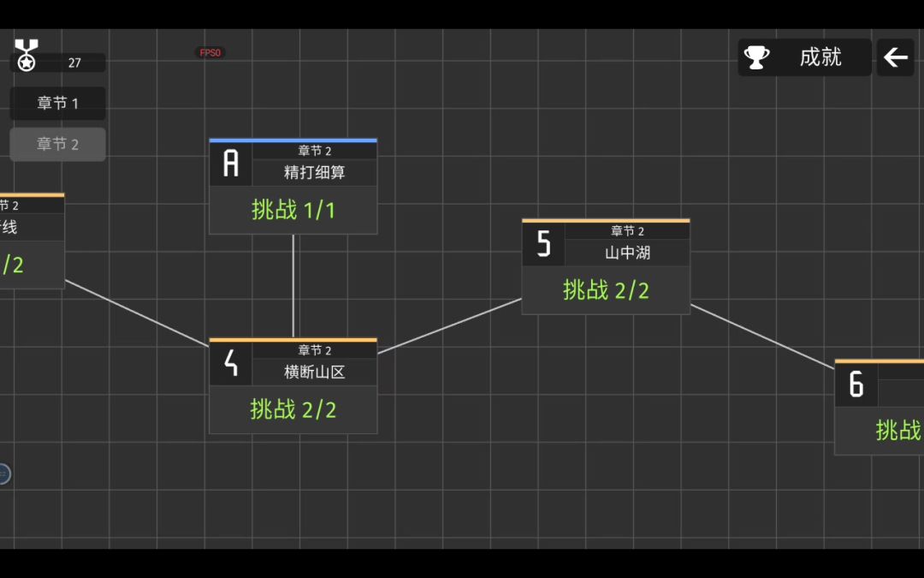Click the medal icon at top left
Viewport: 924px width, 578px height.
27,55
